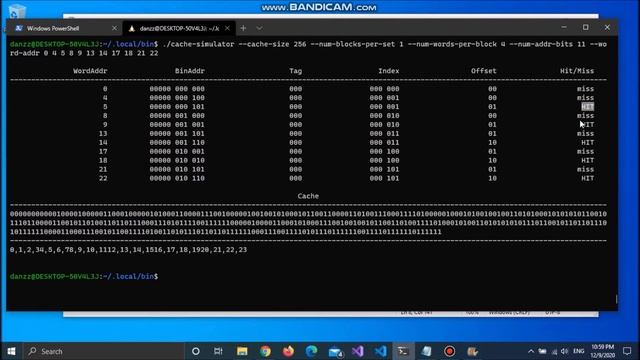Switch input language via ENG indicator
Image resolution: width=640 pixels, height=360 pixels.
(578, 351)
